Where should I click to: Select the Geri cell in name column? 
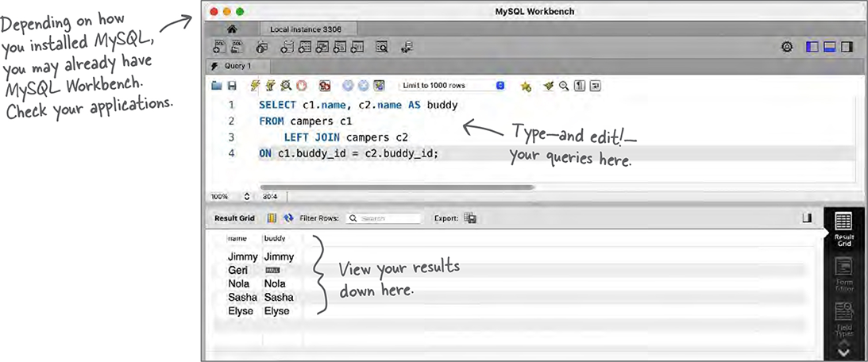pos(238,270)
